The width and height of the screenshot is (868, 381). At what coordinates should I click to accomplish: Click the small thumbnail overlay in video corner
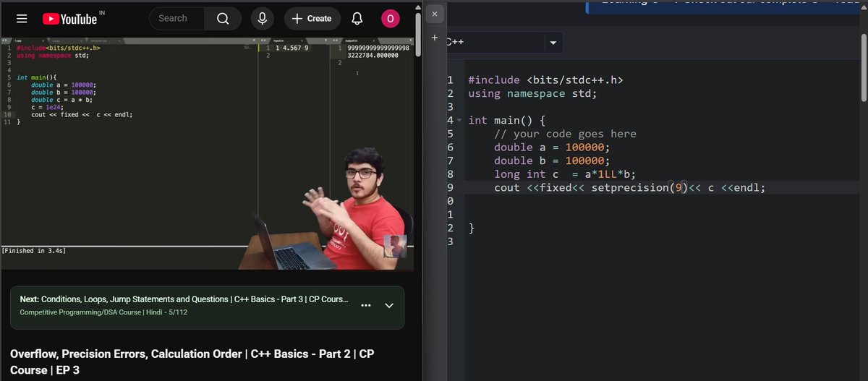395,246
